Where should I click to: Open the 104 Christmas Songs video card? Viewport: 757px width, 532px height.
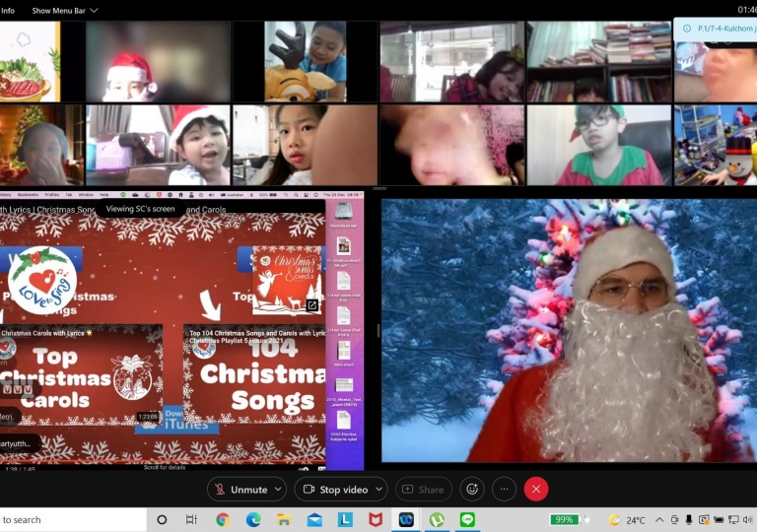(254, 374)
